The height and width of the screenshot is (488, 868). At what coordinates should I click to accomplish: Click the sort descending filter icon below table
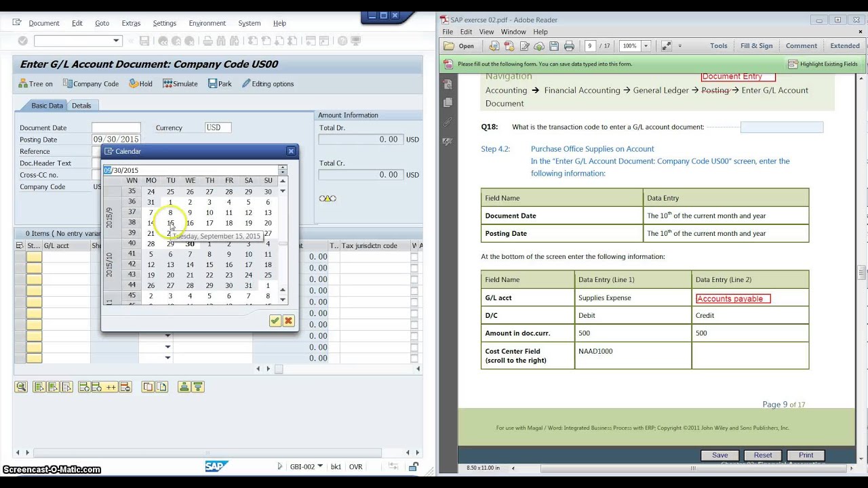(x=197, y=387)
